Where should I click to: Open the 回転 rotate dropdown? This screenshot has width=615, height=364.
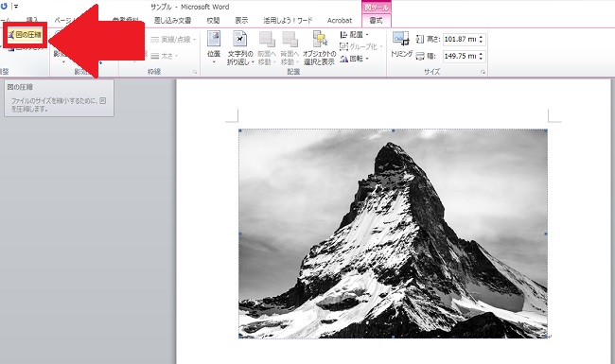355,59
